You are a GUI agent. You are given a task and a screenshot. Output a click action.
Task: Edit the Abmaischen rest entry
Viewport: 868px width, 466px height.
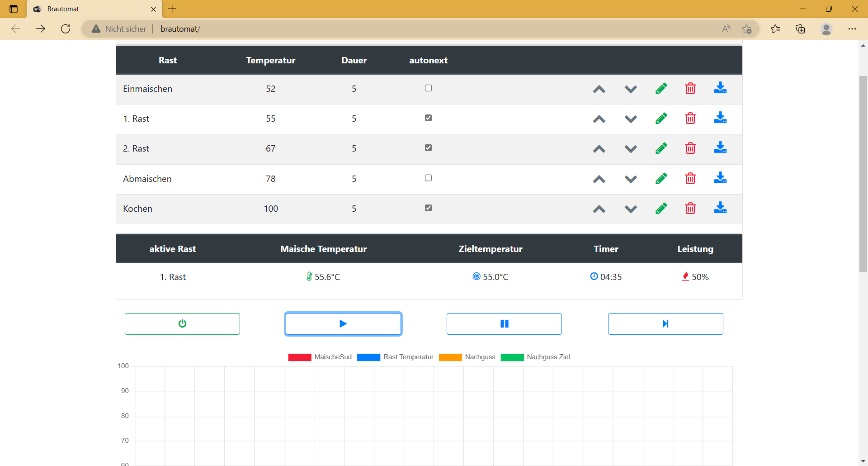(661, 179)
